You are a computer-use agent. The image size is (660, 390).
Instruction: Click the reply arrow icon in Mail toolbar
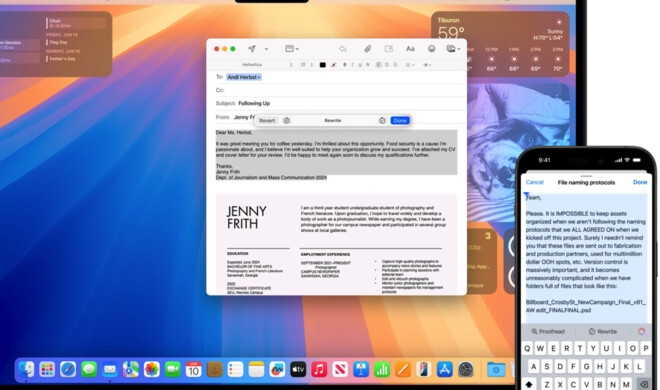(x=343, y=49)
